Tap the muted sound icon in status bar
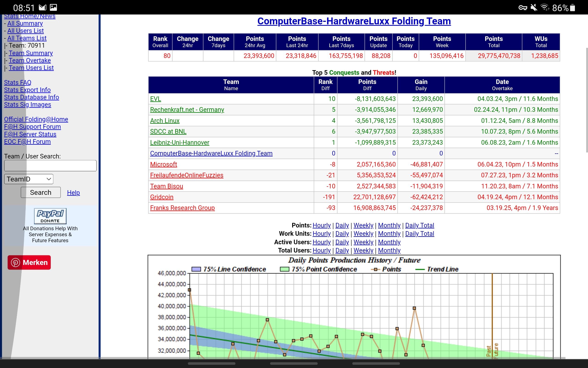The width and height of the screenshot is (588, 368). click(534, 8)
